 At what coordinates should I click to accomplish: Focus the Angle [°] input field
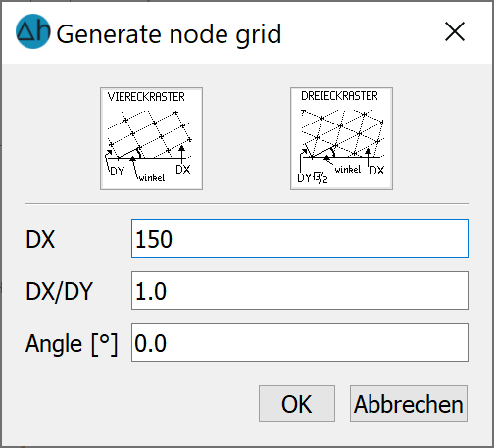coord(300,342)
